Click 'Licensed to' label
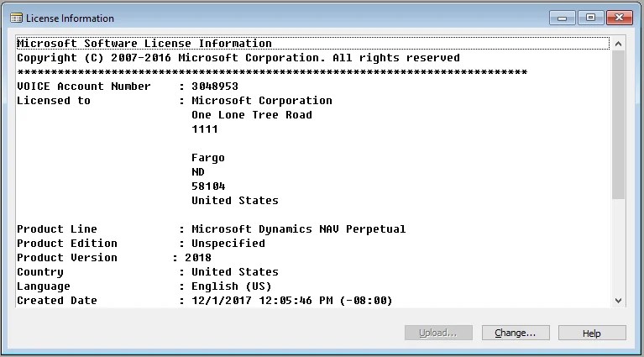 coord(54,101)
